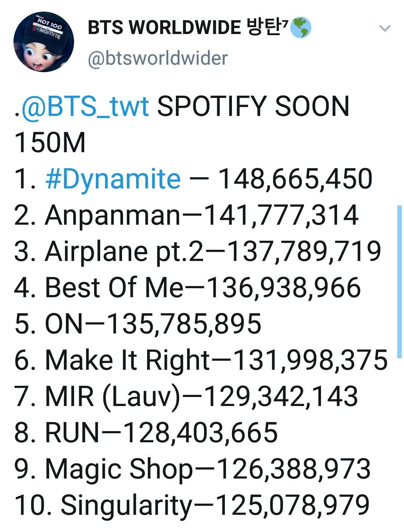This screenshot has width=404, height=532.
Task: Open the @btsworldwider handle
Action: pos(157,58)
